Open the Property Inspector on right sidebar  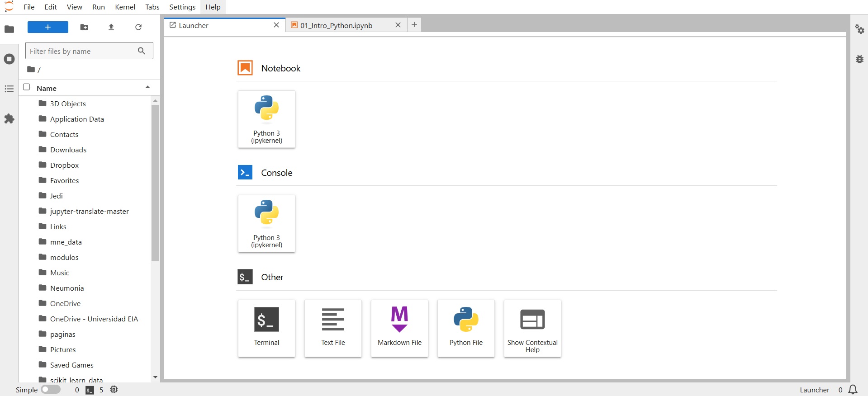(859, 29)
